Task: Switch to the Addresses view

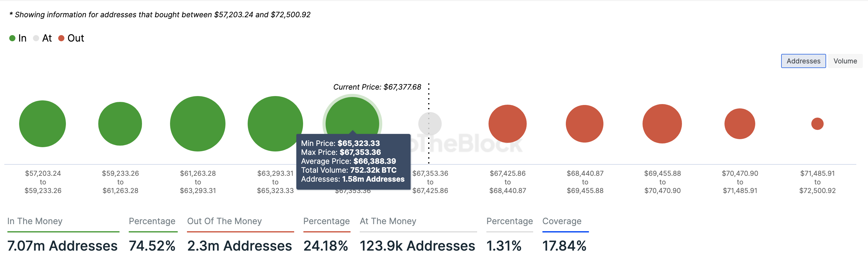Action: point(803,61)
